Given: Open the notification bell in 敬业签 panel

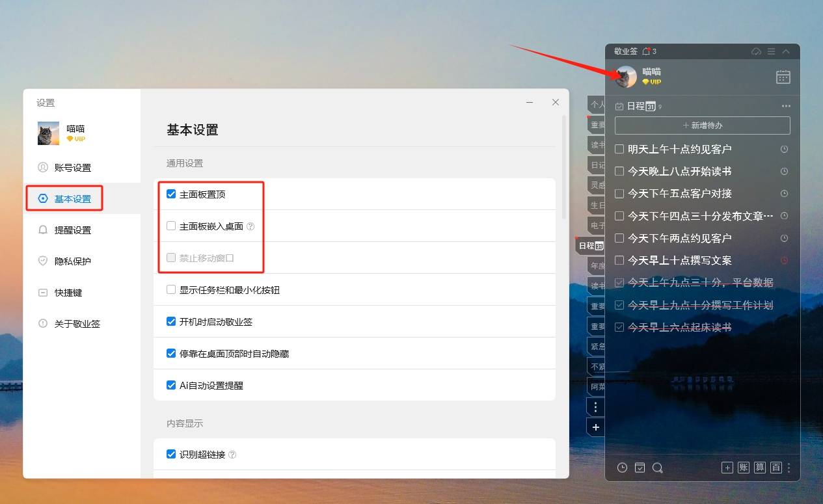Looking at the screenshot, I should tap(646, 51).
